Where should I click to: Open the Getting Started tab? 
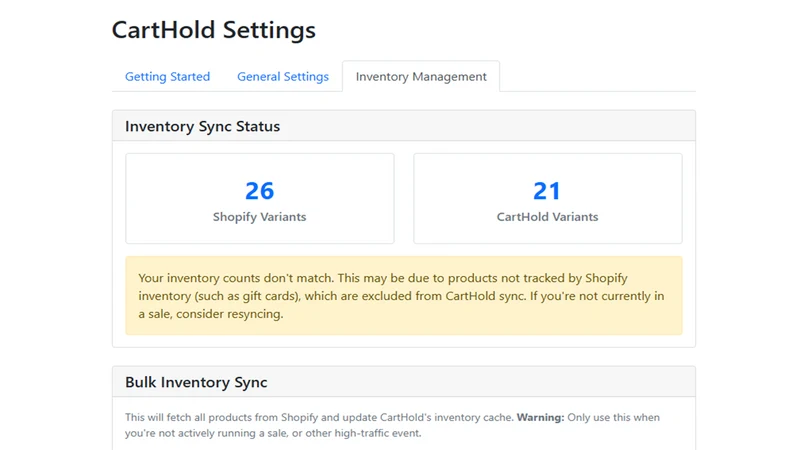167,77
